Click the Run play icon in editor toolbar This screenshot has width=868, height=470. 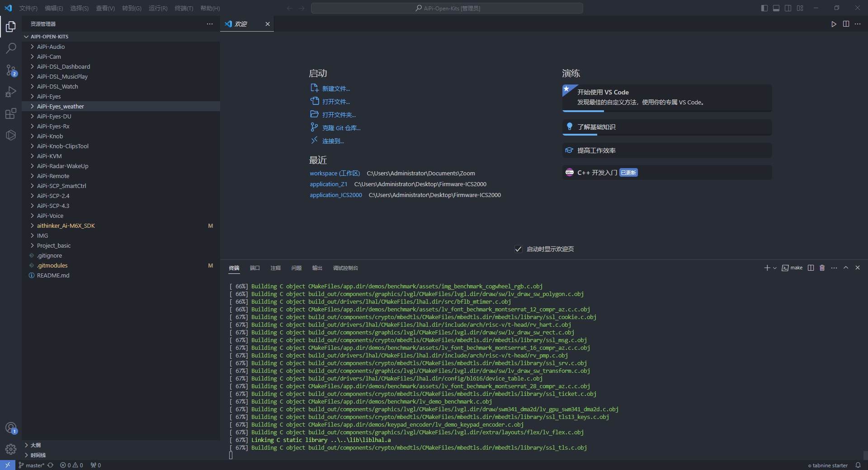[x=834, y=24]
